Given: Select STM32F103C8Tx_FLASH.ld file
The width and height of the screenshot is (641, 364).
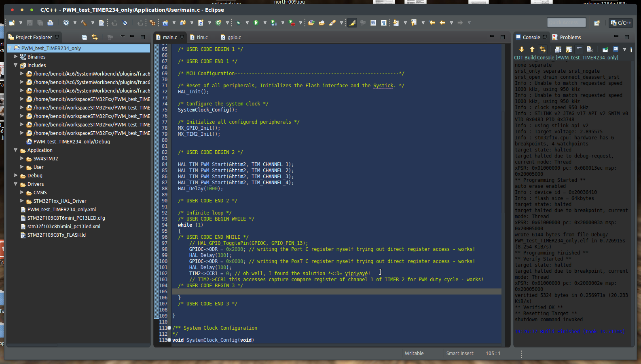Looking at the screenshot, I should 56,235.
